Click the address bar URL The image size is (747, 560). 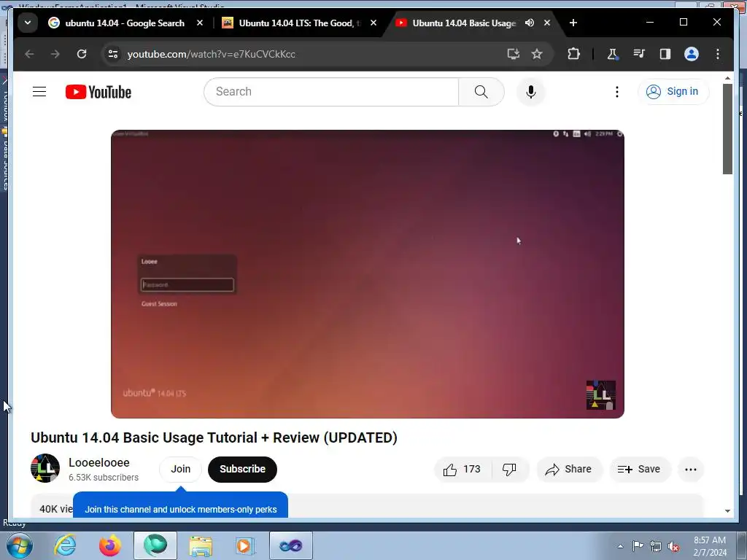211,54
